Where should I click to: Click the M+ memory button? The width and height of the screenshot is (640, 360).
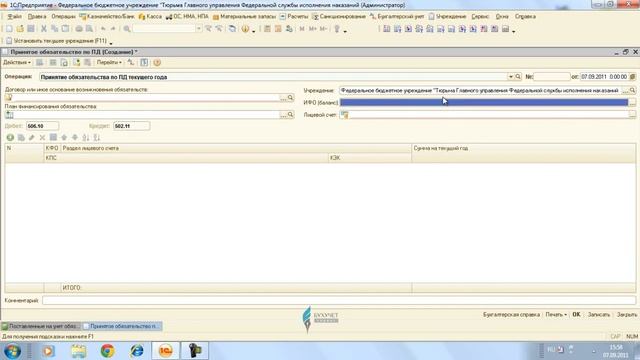313,29
